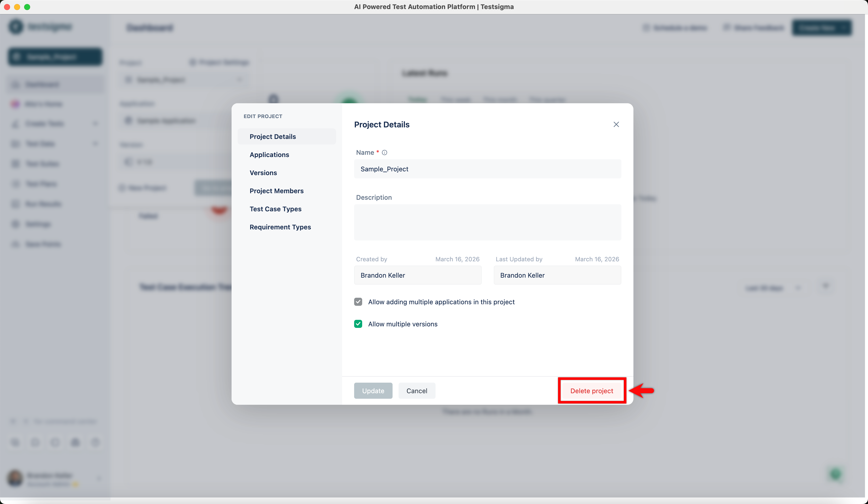
Task: Uncheck Allow multiple versions checkbox
Action: [x=358, y=324]
